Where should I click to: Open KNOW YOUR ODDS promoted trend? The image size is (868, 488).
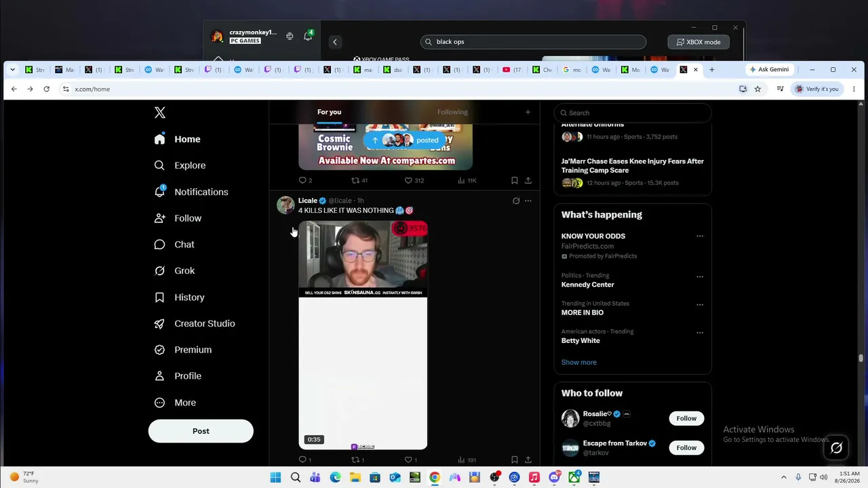593,236
